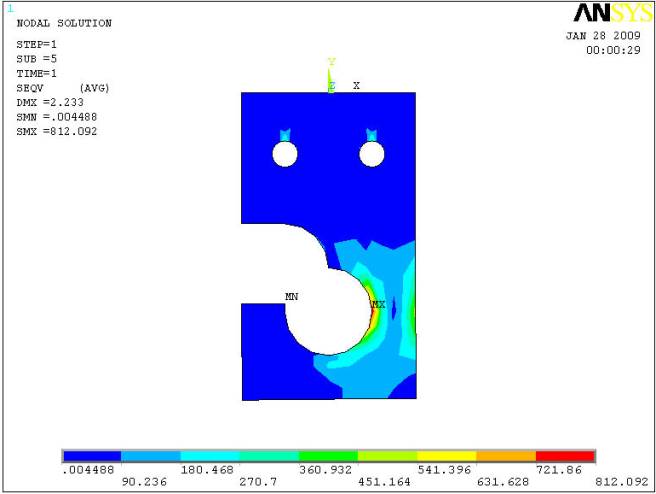Click the orange legend color band
Image resolution: width=656 pixels, height=494 pixels.
[x=506, y=456]
